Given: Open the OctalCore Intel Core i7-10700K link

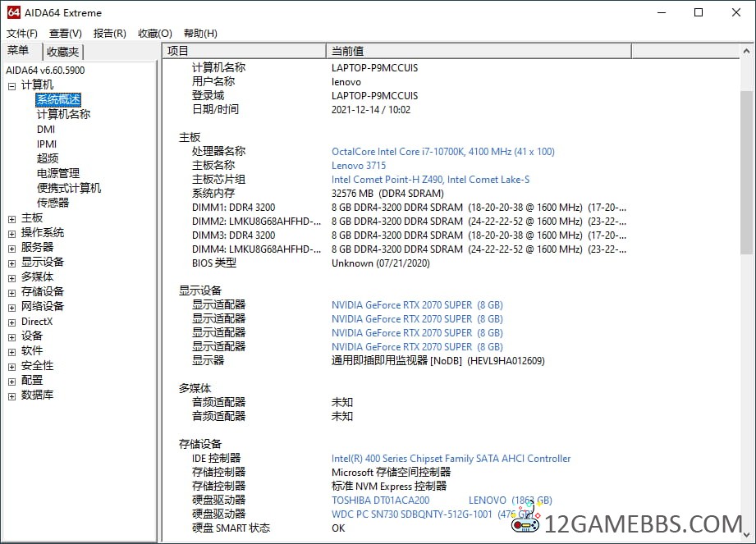Looking at the screenshot, I should (443, 151).
